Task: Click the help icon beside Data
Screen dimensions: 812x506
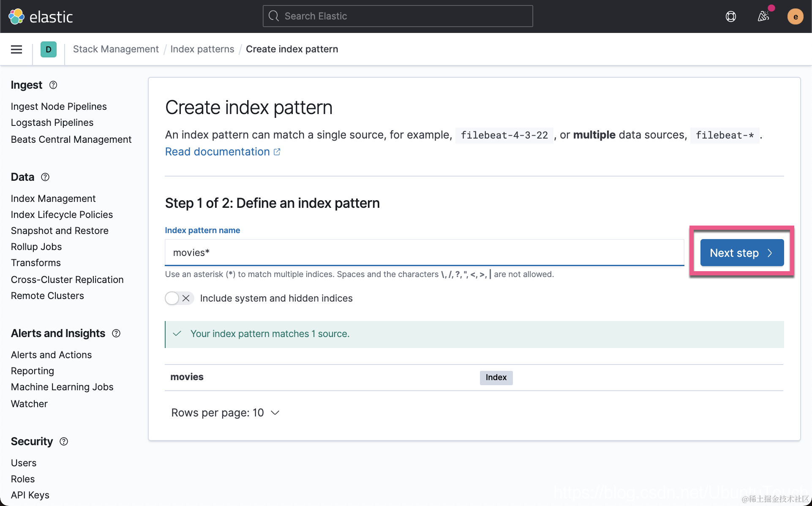Action: pyautogui.click(x=45, y=177)
